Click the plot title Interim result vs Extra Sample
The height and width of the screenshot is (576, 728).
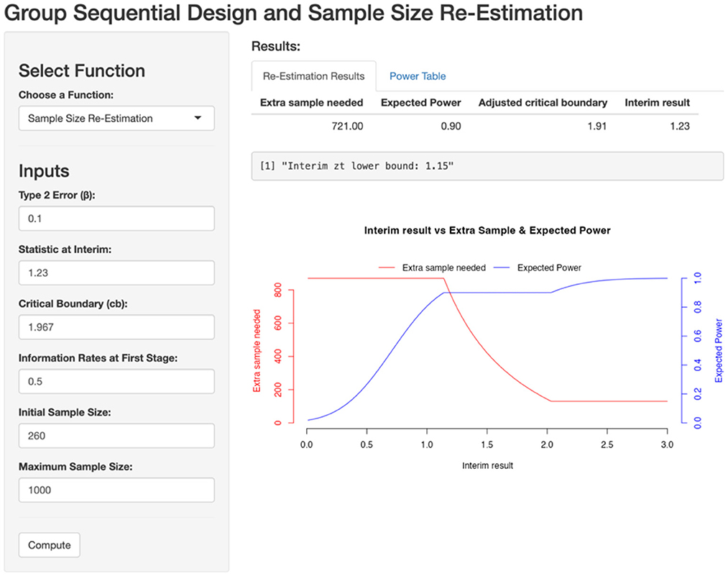click(487, 230)
